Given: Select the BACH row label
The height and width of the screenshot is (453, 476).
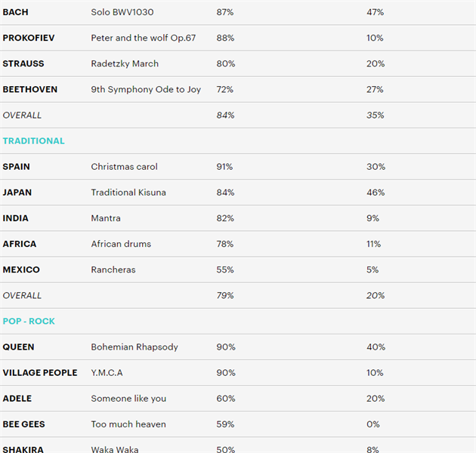Looking at the screenshot, I should pos(16,13).
